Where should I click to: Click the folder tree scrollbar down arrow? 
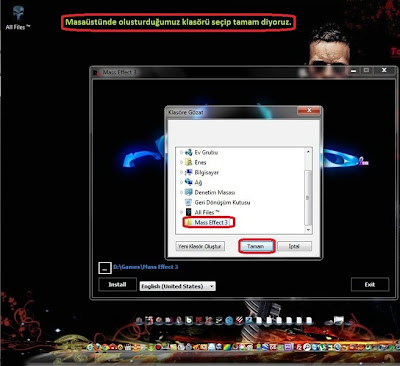(308, 230)
